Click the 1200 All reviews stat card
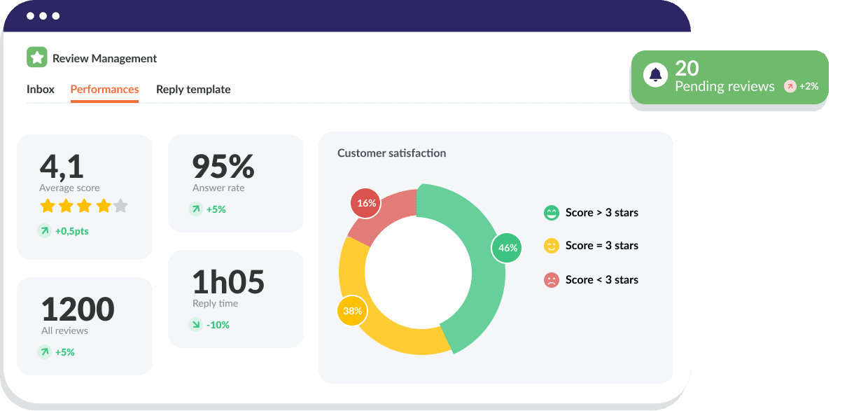 pyautogui.click(x=84, y=326)
